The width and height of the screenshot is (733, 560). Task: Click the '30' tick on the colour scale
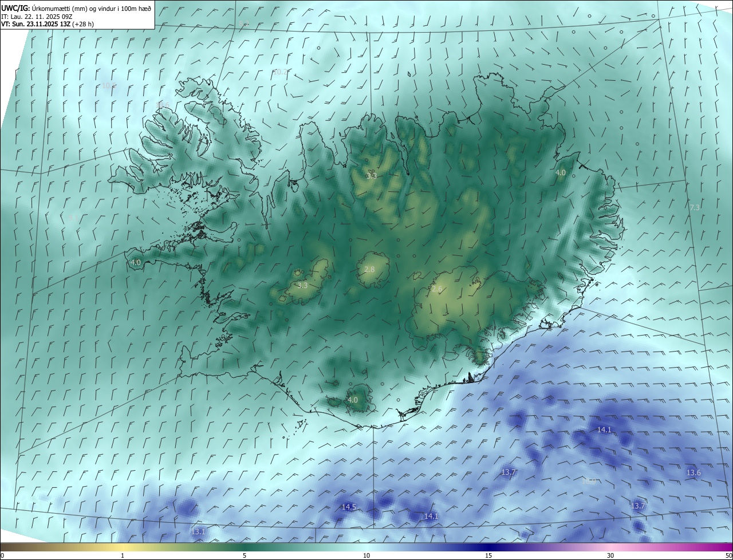(x=610, y=555)
